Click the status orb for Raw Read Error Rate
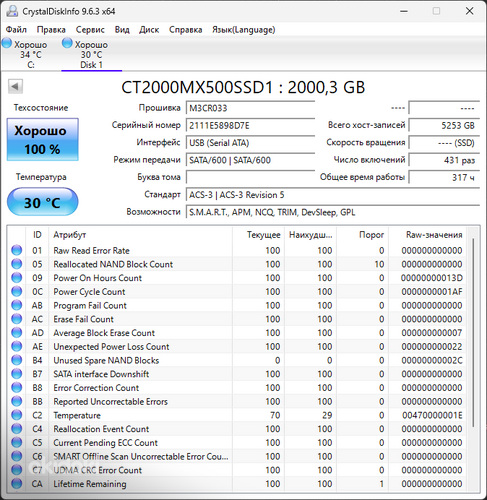487x500 pixels. pos(16,250)
